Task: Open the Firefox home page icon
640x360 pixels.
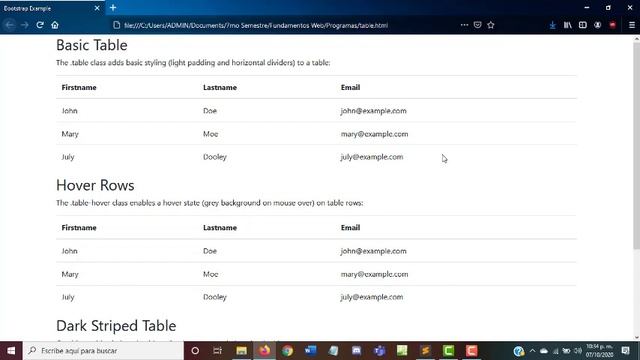Action: tap(55, 25)
